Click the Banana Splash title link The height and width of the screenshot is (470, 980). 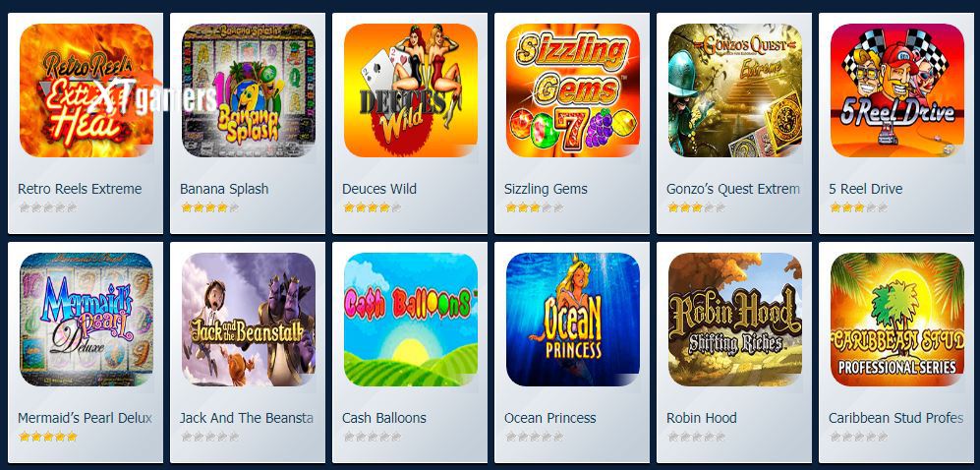[224, 189]
